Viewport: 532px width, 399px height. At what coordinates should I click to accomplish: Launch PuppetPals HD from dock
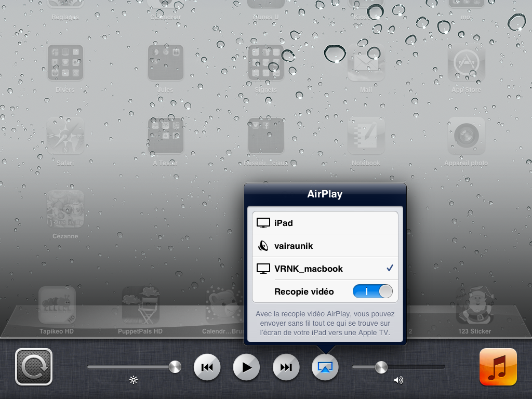(140, 305)
